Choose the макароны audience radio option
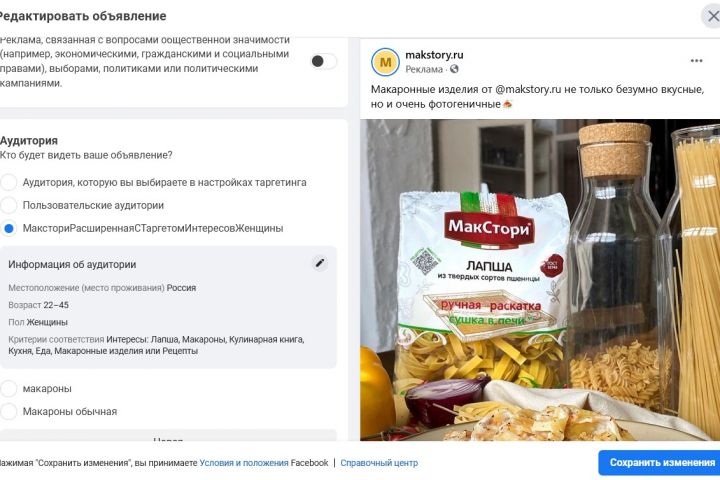This screenshot has width=720, height=480. click(9, 388)
